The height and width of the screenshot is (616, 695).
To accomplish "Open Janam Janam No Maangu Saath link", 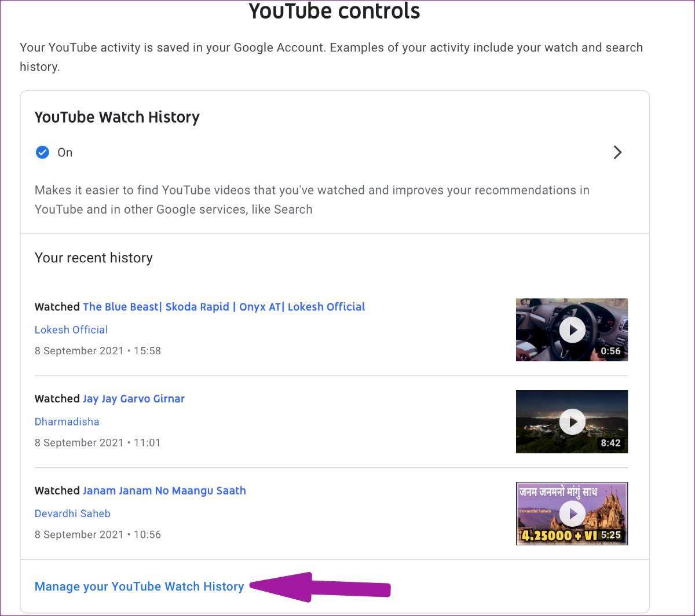I will point(164,491).
